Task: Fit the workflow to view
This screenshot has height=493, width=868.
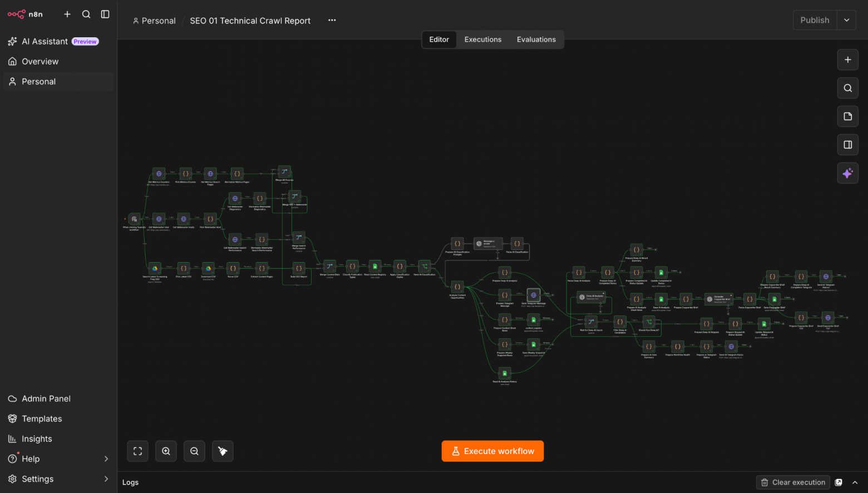Action: coord(137,451)
